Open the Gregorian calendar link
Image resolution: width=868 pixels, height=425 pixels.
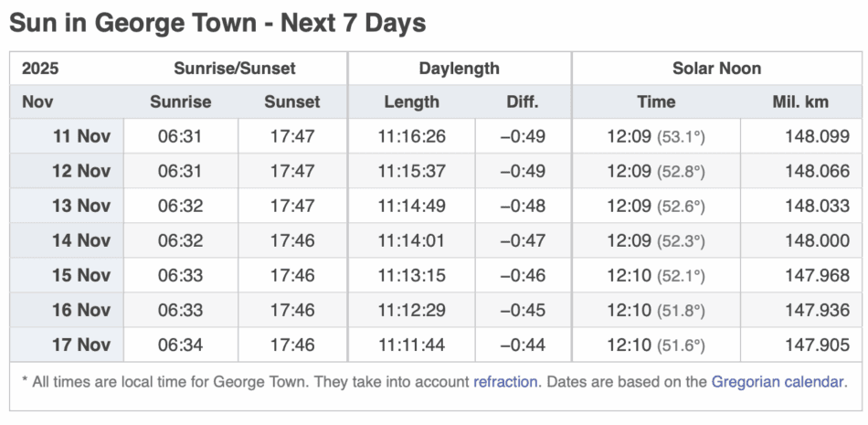(x=778, y=381)
